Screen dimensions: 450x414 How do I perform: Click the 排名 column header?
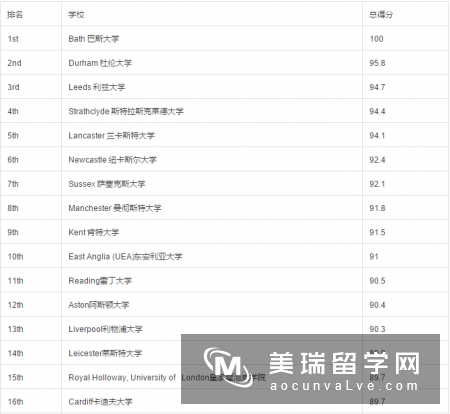(31, 14)
